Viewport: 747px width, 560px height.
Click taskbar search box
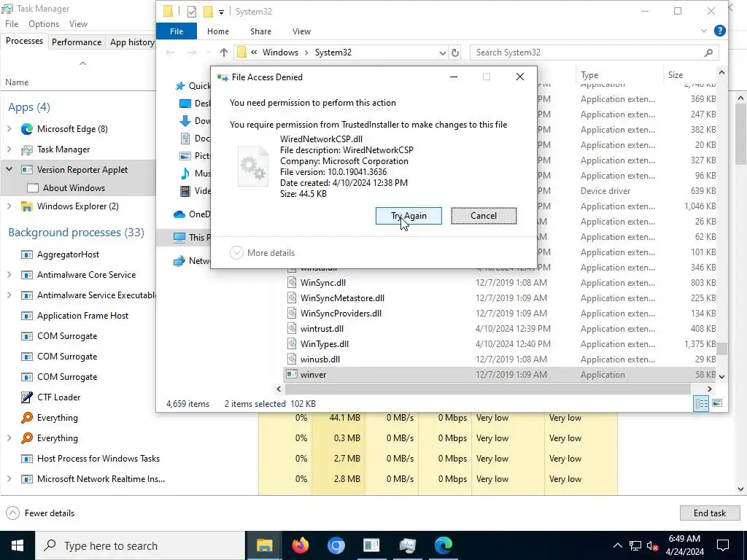[x=140, y=545]
